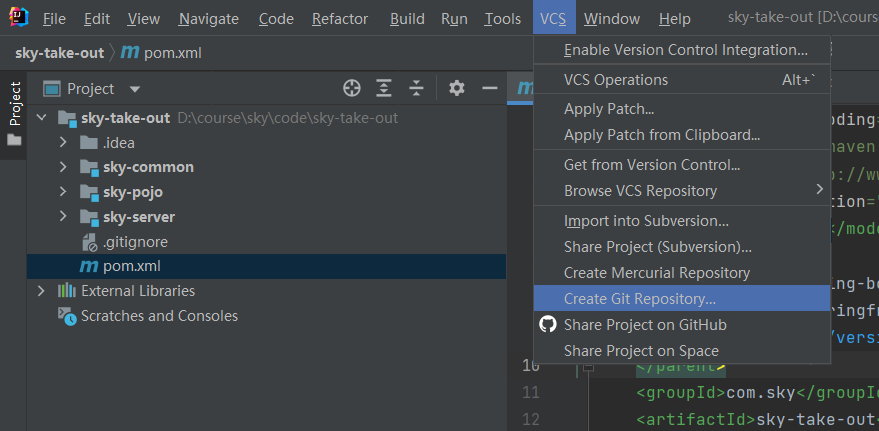Click the folder icon in left tool stripe

(x=14, y=140)
